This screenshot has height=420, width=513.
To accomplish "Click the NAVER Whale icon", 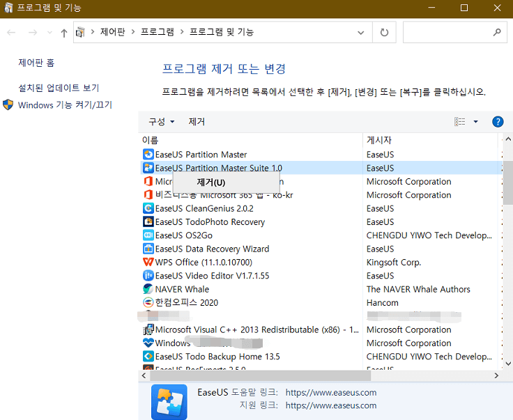I will [148, 289].
